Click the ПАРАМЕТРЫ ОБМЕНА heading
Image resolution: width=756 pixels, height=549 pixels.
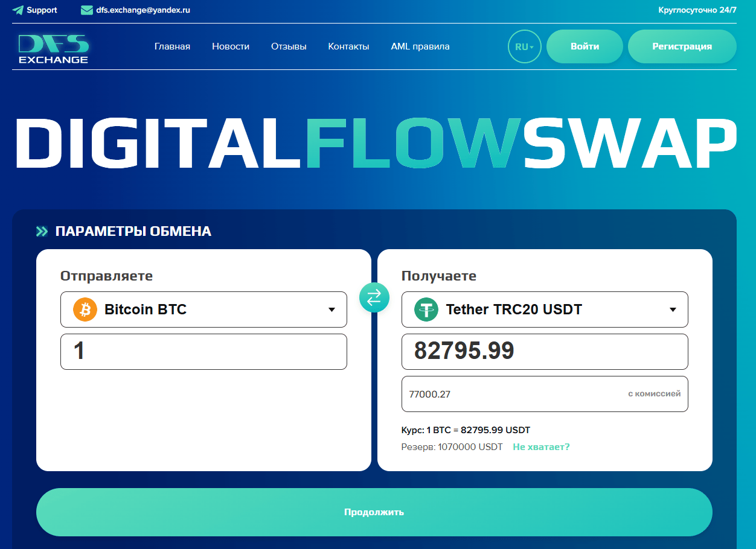(133, 231)
